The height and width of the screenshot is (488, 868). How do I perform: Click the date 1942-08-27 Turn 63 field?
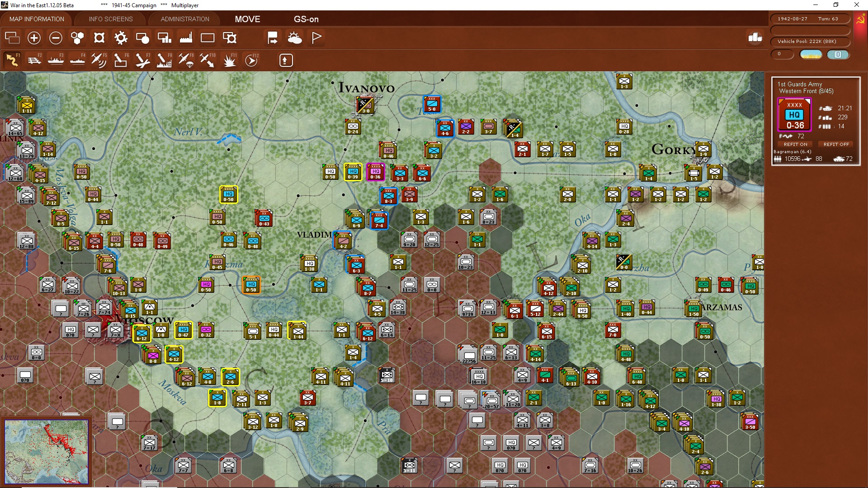point(810,19)
